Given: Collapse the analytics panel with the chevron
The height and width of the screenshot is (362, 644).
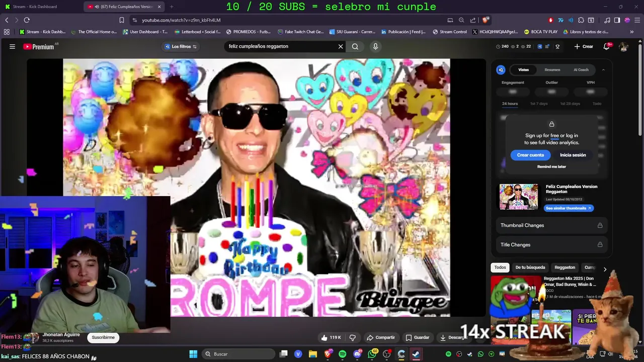Looking at the screenshot, I should pos(603,70).
